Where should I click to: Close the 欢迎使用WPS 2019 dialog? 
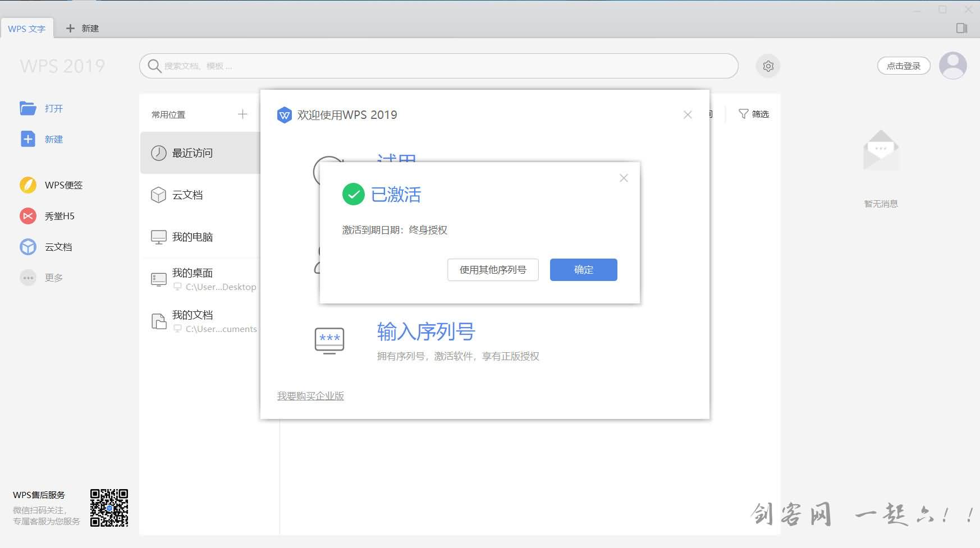point(688,114)
